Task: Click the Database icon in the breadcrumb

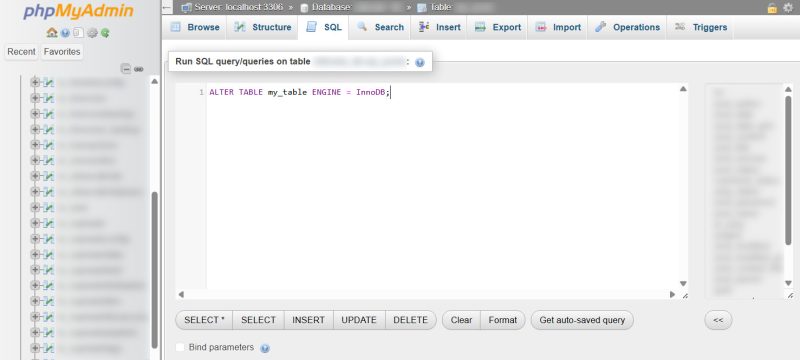Action: click(x=305, y=8)
